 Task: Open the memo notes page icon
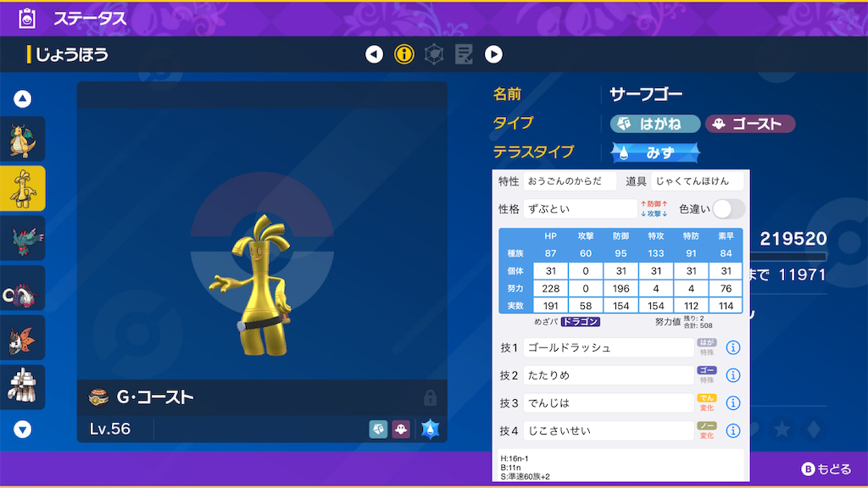(464, 54)
